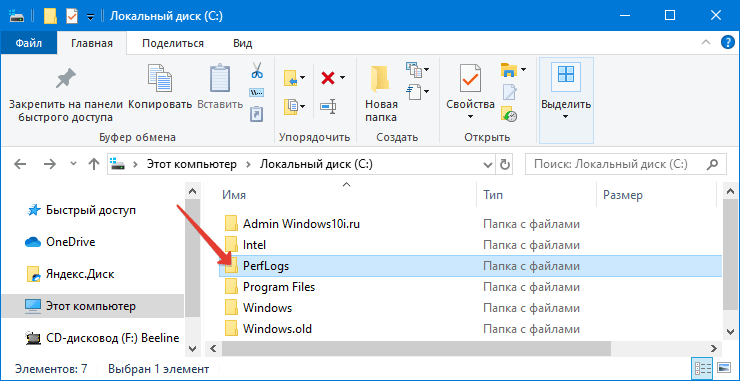Click Этот компьютер in address breadcrumb
Screen dimensions: 740x381
click(191, 164)
